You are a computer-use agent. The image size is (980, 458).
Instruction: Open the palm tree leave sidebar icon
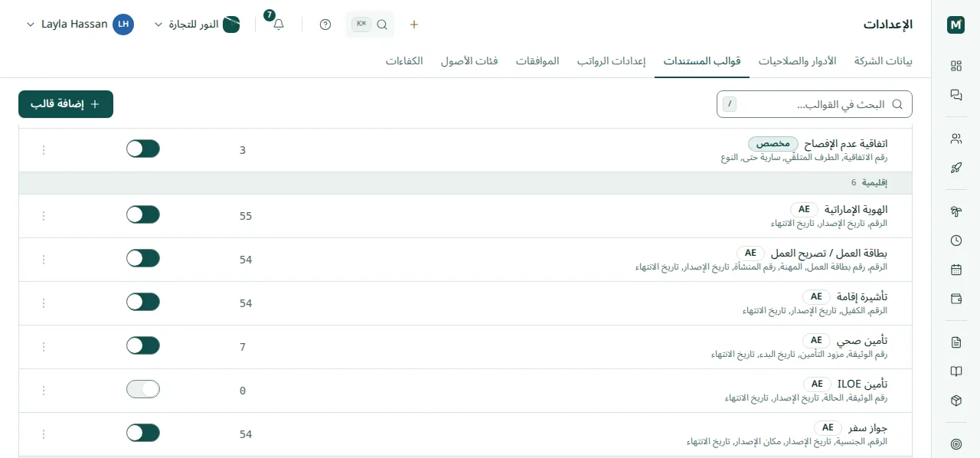[x=955, y=211]
